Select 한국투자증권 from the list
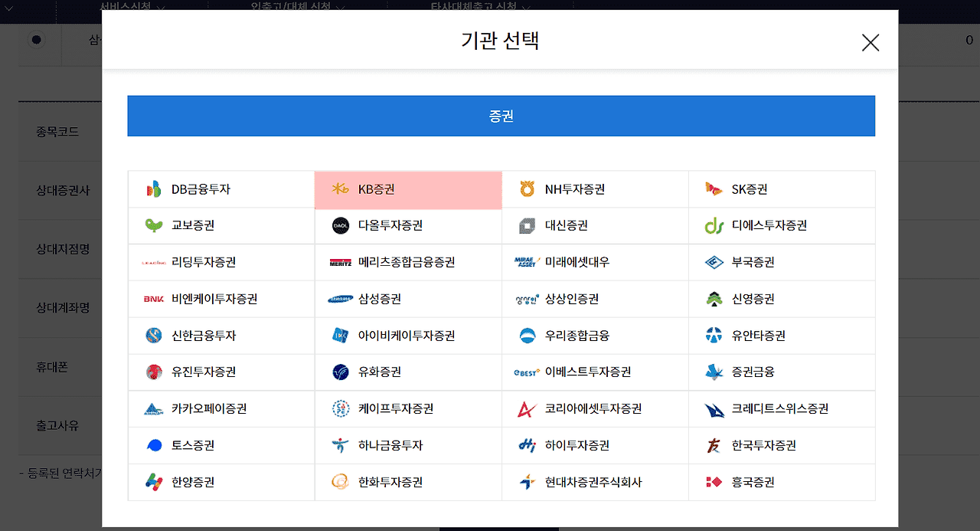Screen dimensions: 980x531 point(763,446)
